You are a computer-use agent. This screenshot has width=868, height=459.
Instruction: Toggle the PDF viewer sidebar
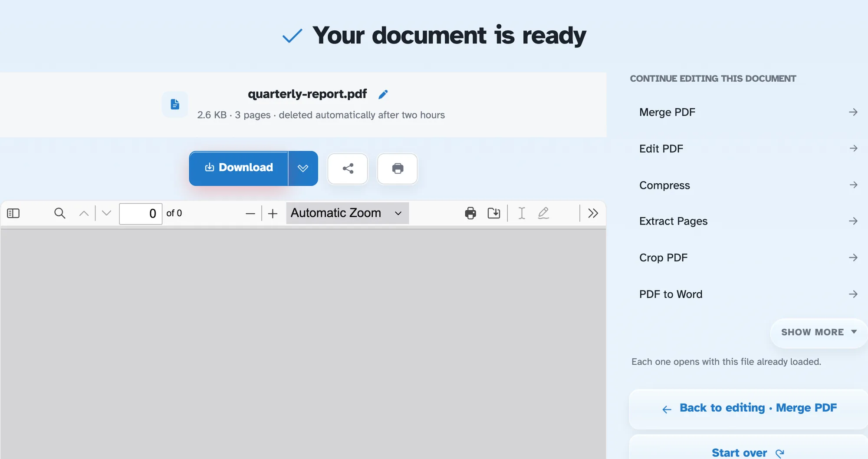click(13, 213)
